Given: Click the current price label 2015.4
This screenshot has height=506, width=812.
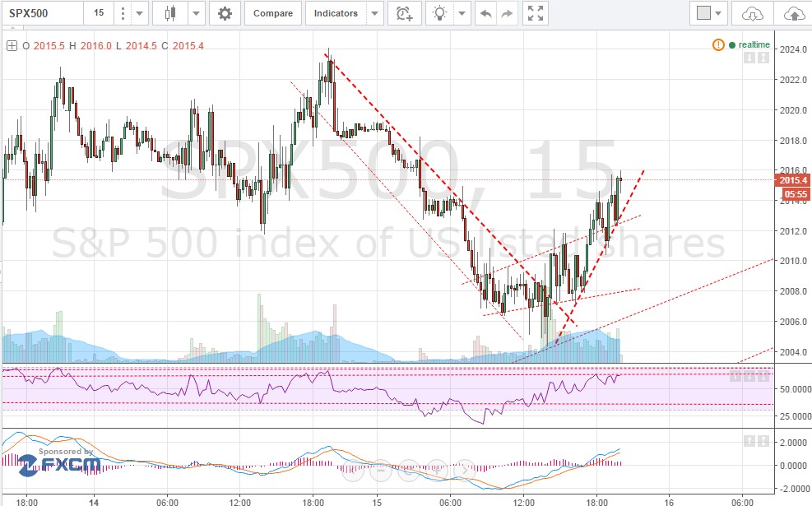Looking at the screenshot, I should (792, 179).
